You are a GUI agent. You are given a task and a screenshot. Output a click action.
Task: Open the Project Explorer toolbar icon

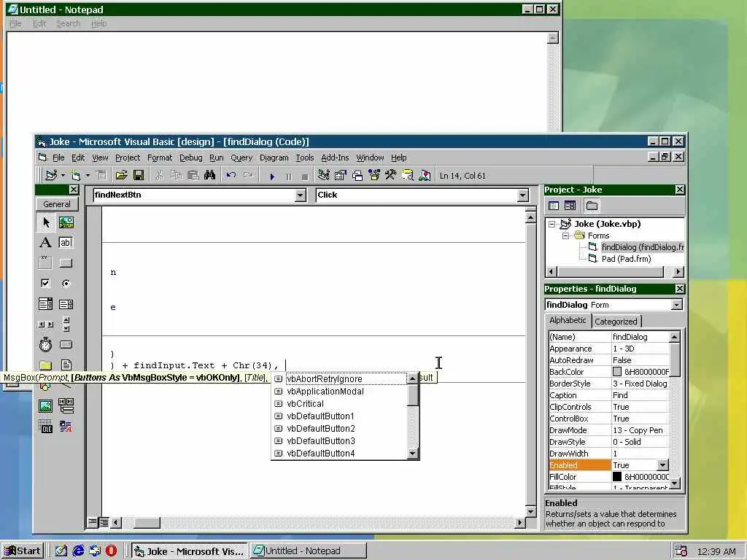point(323,176)
